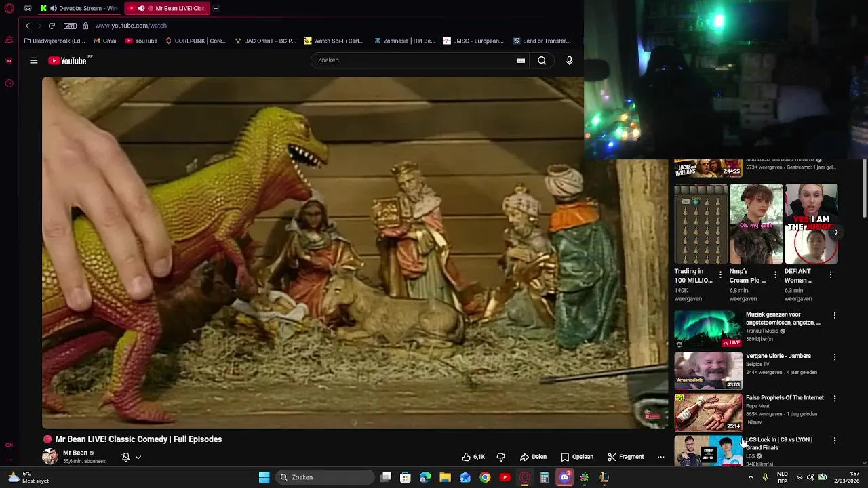Start voice search with the microphone icon
This screenshot has height=488, width=868.
click(569, 60)
